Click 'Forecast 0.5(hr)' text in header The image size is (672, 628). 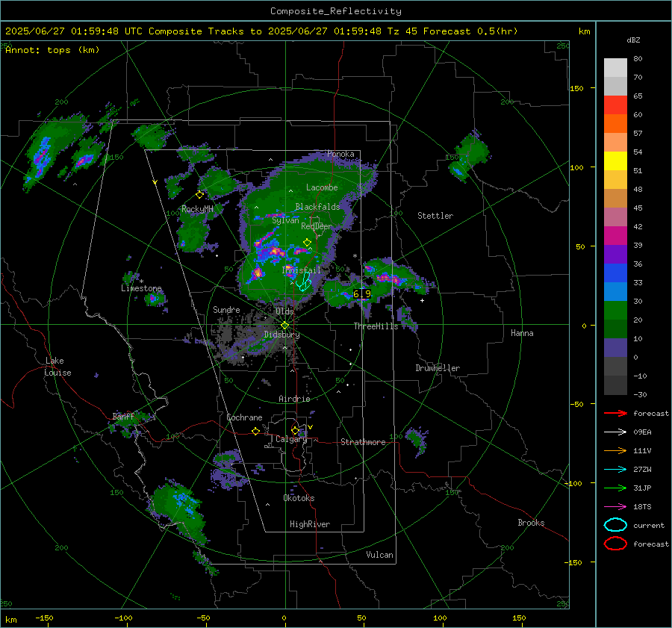click(x=470, y=31)
